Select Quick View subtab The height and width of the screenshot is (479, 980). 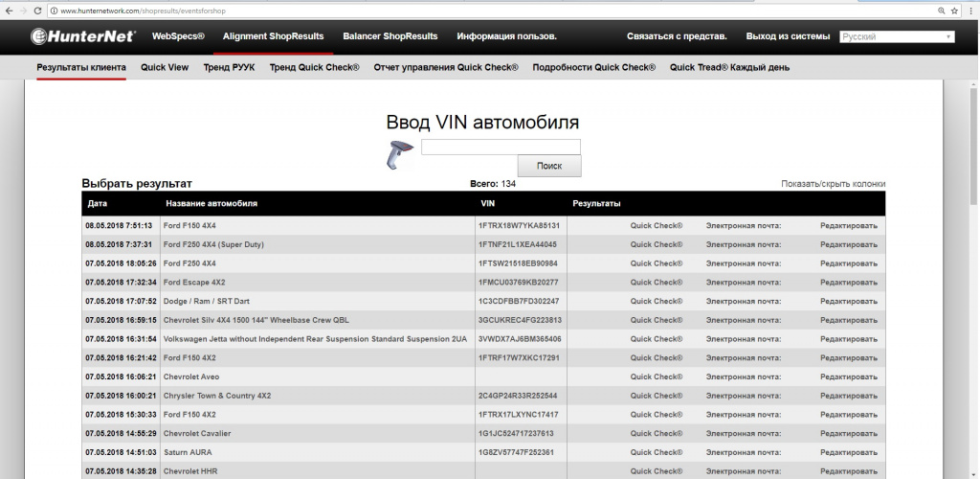pos(165,67)
